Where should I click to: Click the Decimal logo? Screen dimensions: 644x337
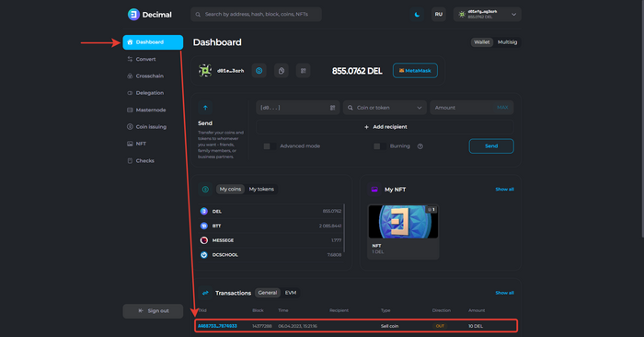click(x=149, y=15)
